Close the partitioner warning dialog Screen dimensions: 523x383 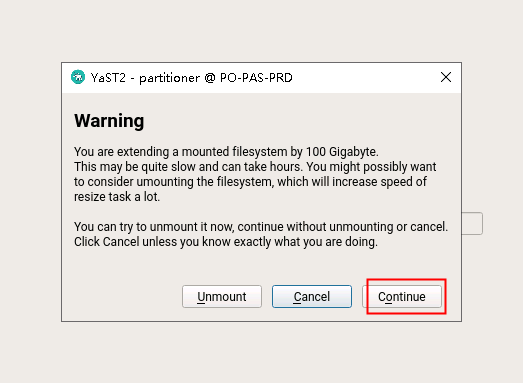click(446, 77)
